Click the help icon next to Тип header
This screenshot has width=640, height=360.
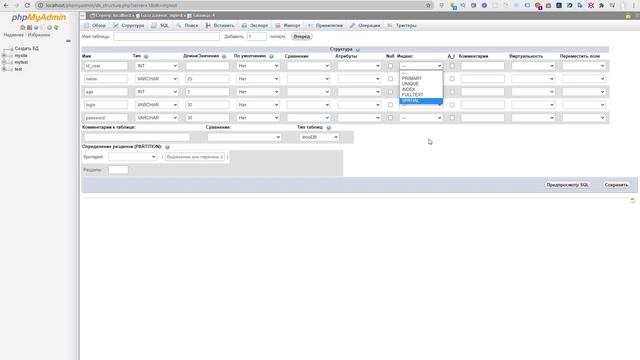[x=146, y=56]
